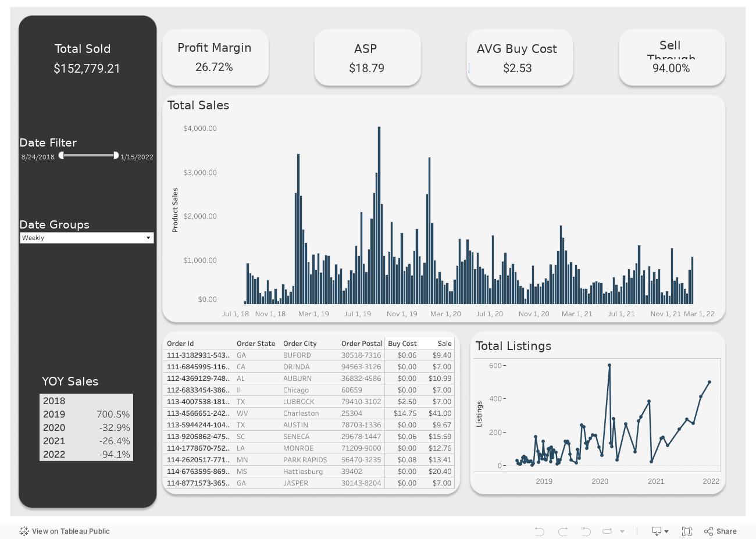Click the $2.50 buy cost cell
This screenshot has width=756, height=539.
pos(407,402)
